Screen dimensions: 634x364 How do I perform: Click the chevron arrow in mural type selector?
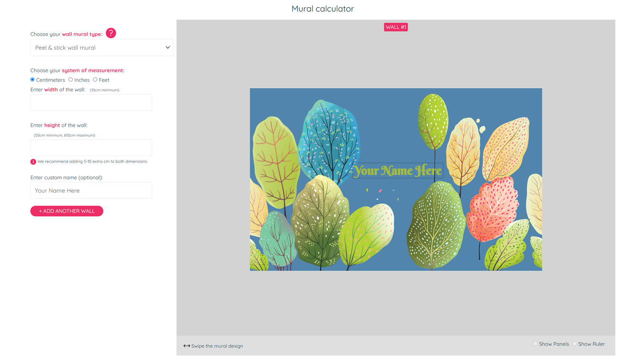tap(167, 48)
